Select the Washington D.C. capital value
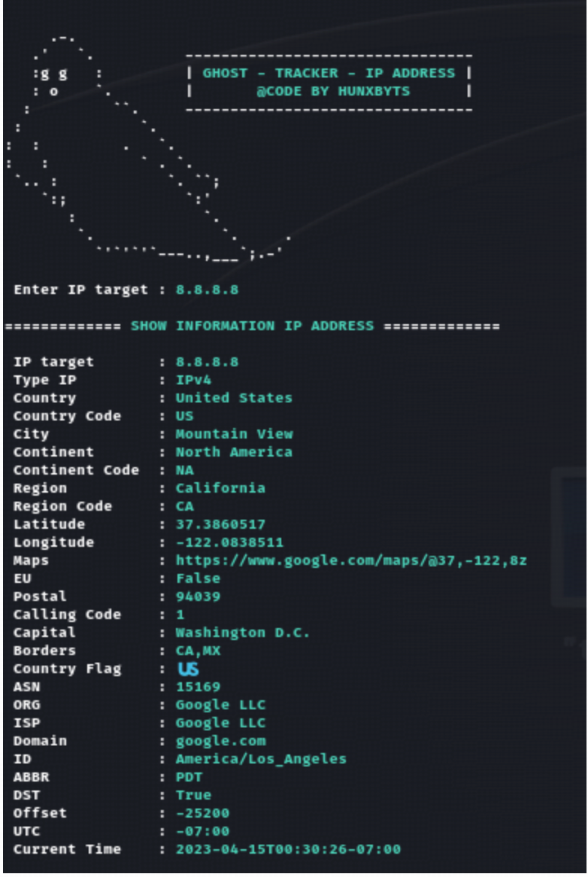Viewport: 588px width, 877px height. 243,633
